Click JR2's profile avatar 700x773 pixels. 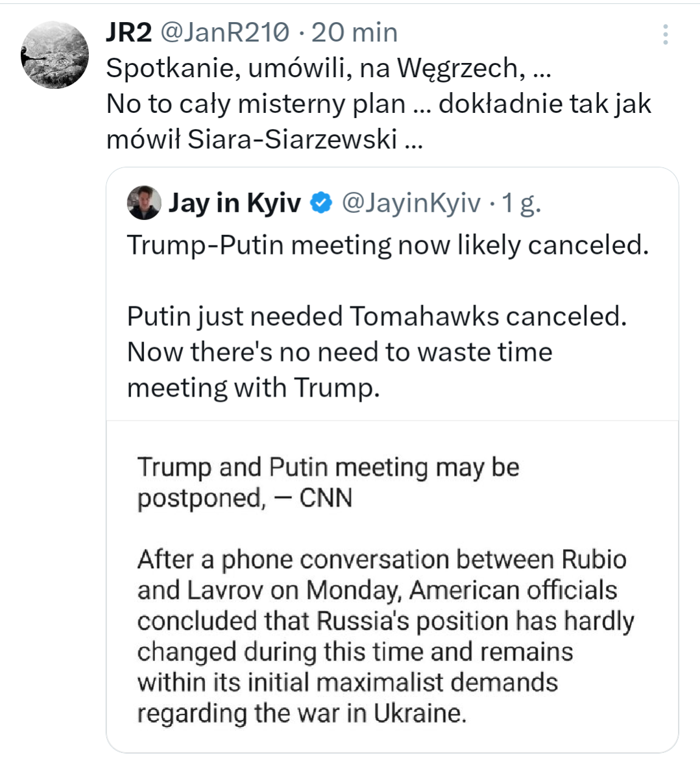click(55, 55)
